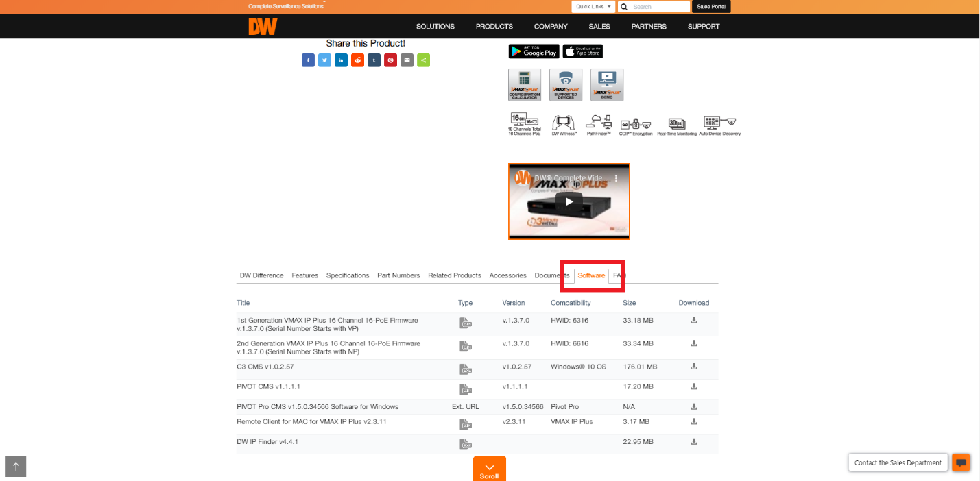The height and width of the screenshot is (481, 980).
Task: Open the COMPANY menu
Action: coord(551,27)
